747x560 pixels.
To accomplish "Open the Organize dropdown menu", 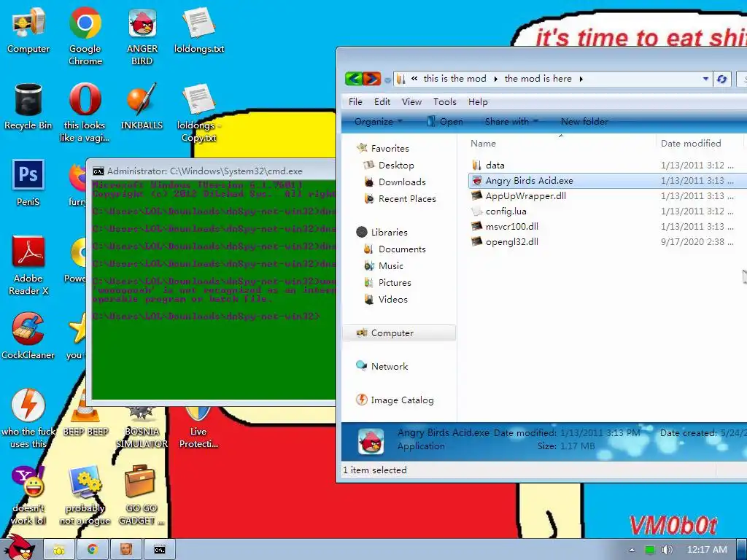I will click(x=379, y=122).
